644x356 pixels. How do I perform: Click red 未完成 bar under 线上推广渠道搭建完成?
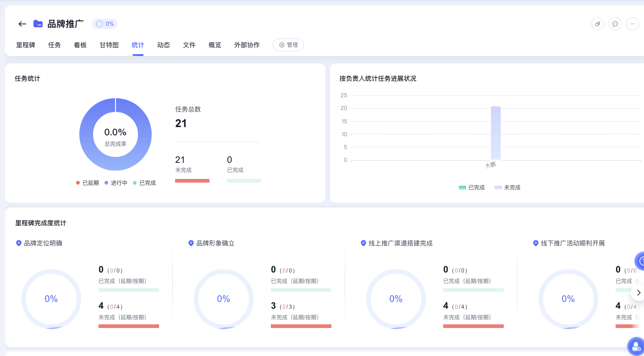pos(473,326)
